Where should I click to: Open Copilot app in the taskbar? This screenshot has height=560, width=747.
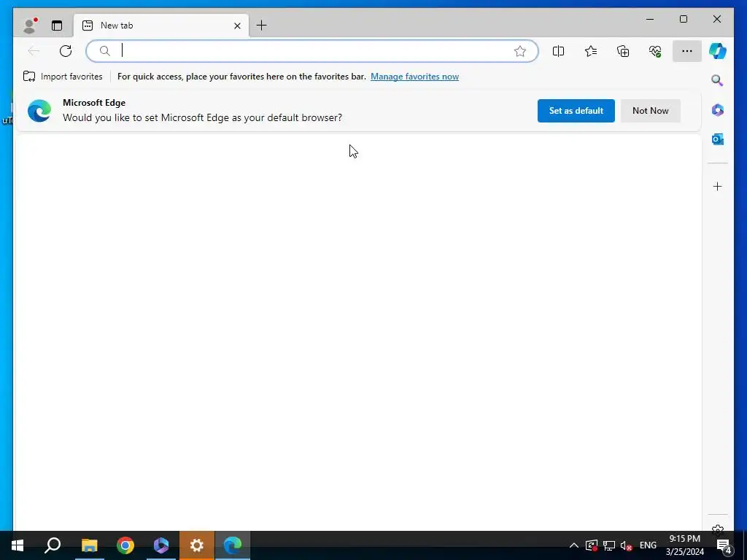[x=161, y=545]
